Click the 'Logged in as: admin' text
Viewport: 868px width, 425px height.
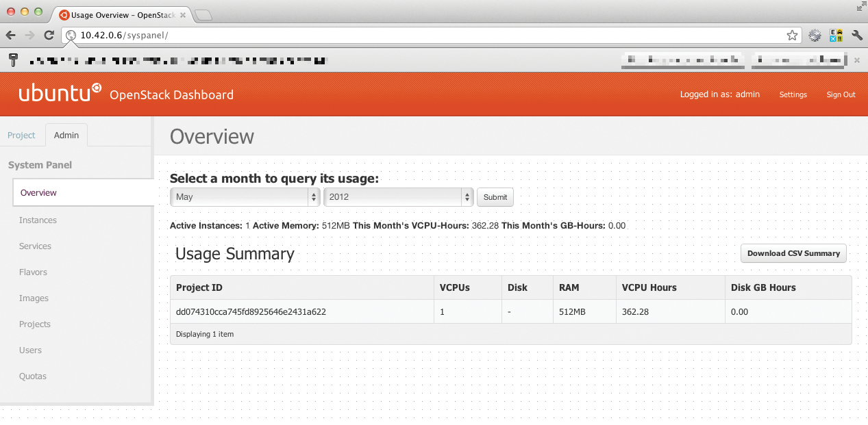tap(720, 94)
